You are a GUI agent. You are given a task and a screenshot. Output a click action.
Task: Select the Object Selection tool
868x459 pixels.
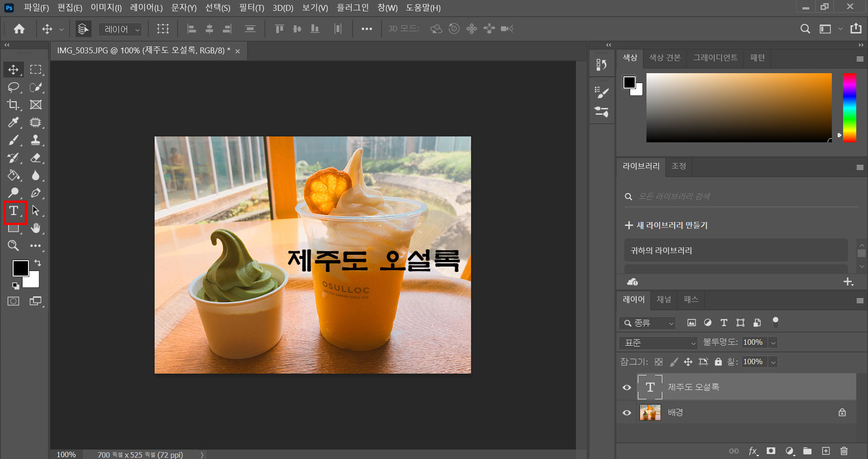[36, 87]
